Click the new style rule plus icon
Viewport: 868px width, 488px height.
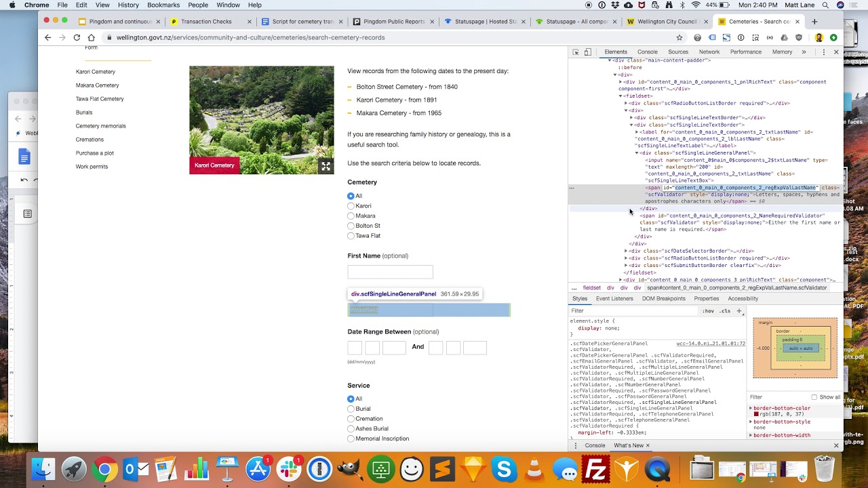[739, 311]
